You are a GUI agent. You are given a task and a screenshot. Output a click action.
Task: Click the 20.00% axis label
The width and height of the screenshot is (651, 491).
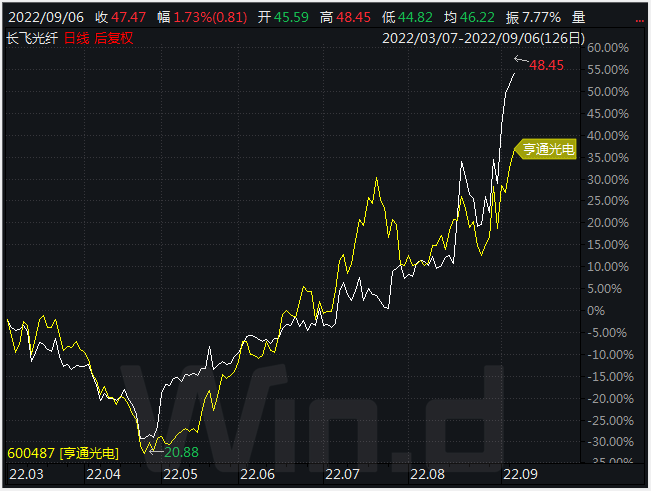pos(608,223)
